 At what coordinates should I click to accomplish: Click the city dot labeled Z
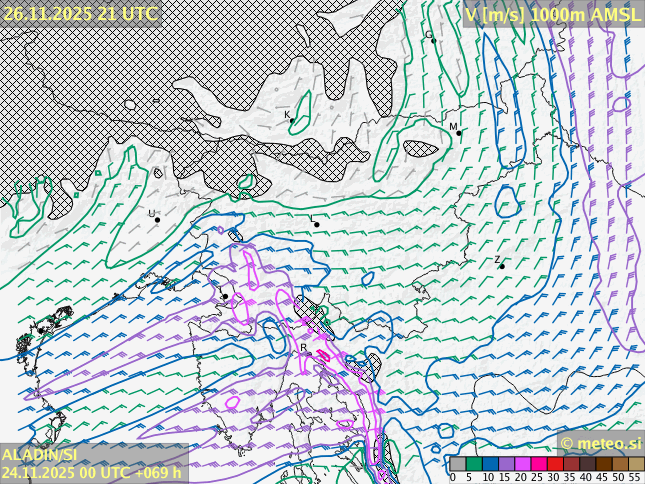tap(502, 266)
